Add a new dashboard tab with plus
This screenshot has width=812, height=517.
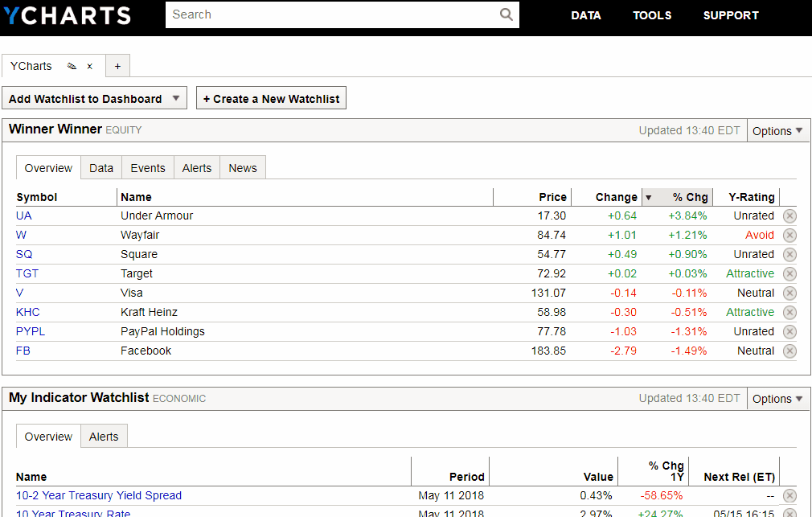(117, 66)
